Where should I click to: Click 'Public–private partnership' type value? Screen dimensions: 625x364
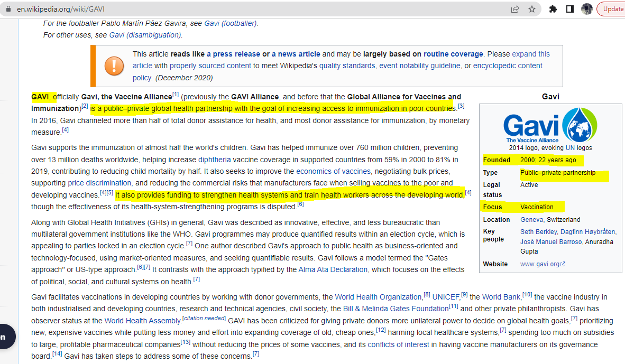point(558,172)
